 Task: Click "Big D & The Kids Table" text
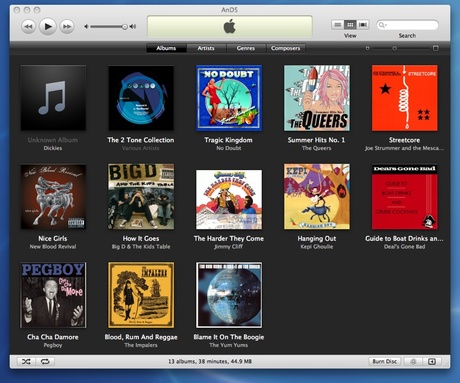pos(141,247)
